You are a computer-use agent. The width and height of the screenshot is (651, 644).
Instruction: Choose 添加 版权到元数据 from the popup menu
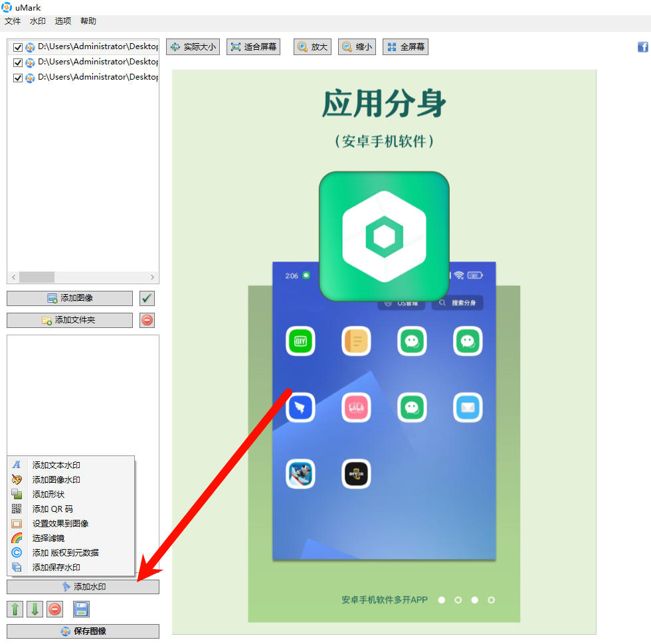click(x=71, y=552)
